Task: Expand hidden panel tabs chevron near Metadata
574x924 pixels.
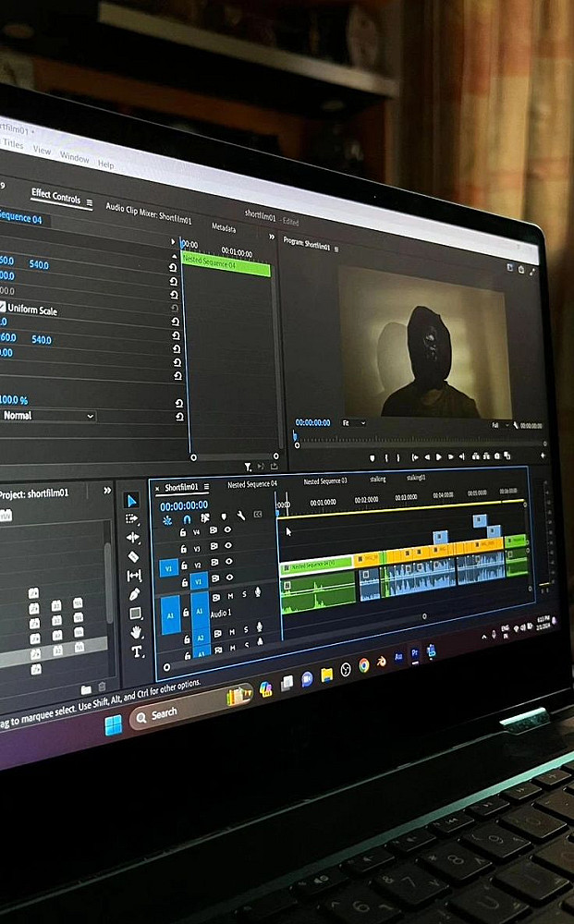Action: pyautogui.click(x=272, y=237)
